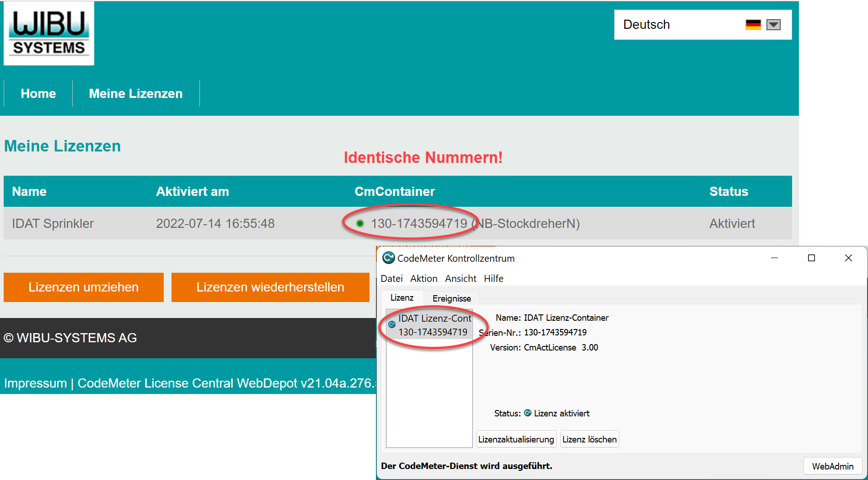Close the CodeMeter Kontrollzentrum window
Image resolution: width=868 pixels, height=480 pixels.
point(848,258)
